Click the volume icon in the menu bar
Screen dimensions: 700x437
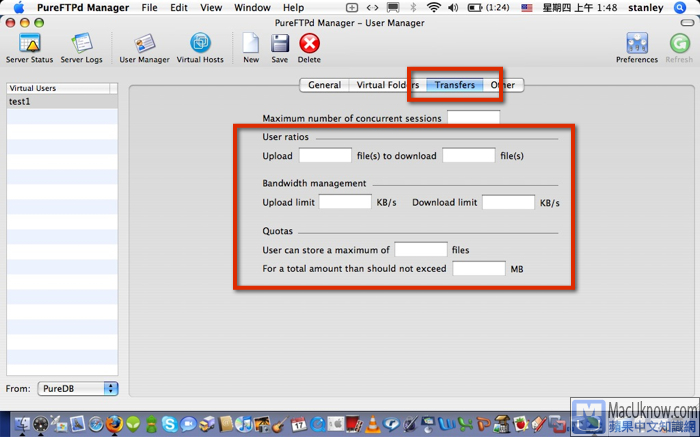coord(453,8)
